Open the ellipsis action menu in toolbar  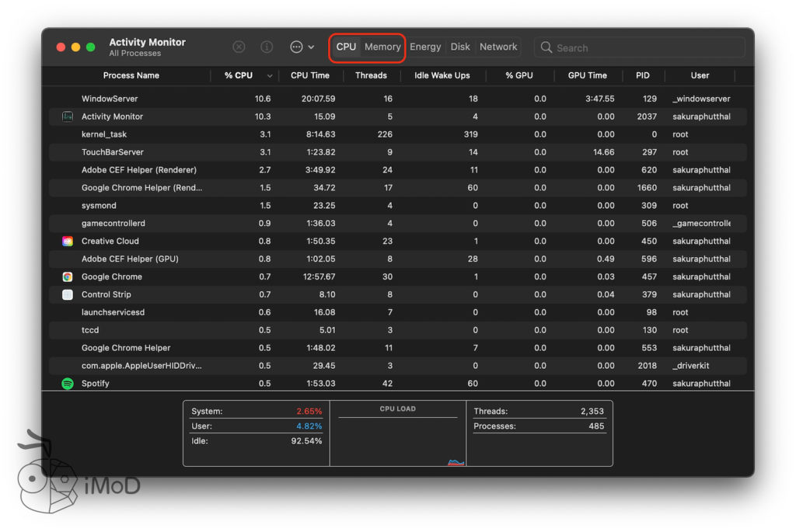(x=302, y=47)
